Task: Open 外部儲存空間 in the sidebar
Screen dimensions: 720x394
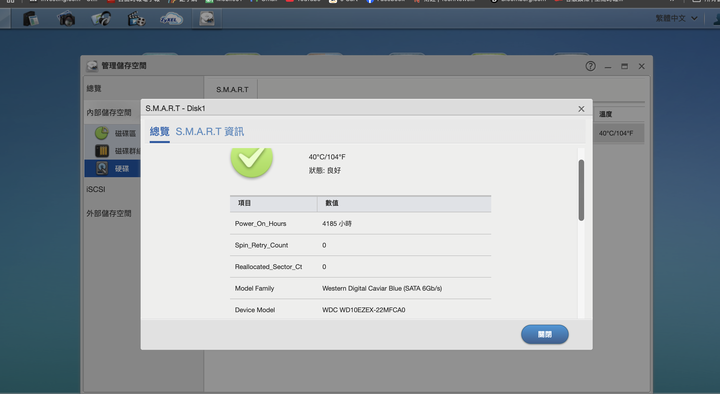Action: point(109,214)
